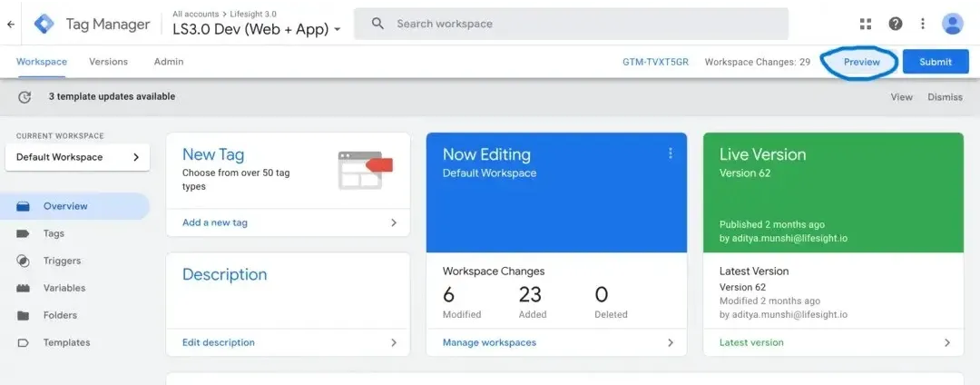Click the Live Version card heading
980x385 pixels.
point(762,154)
